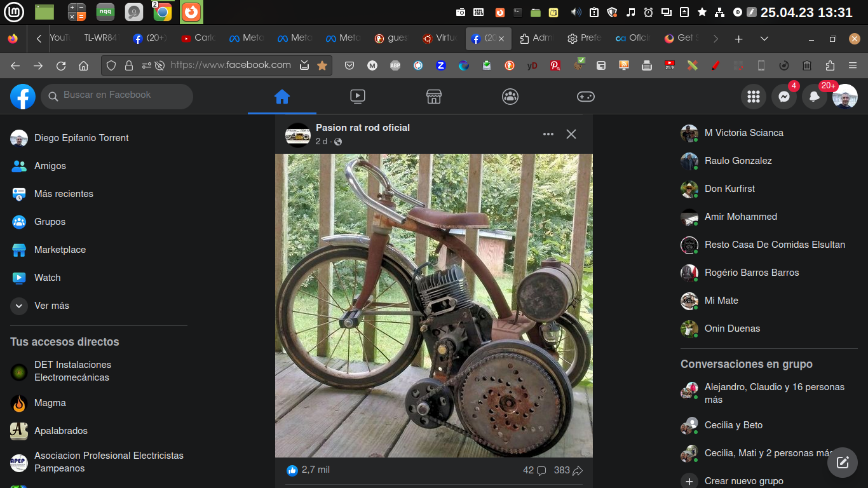Switch to the TL-WR84 browser tab

[x=100, y=38]
